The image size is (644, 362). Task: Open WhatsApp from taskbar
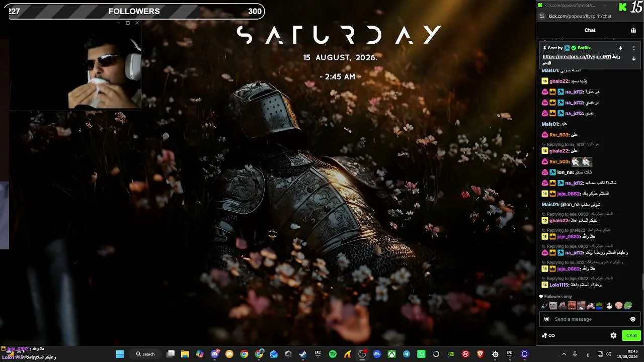[x=421, y=354]
